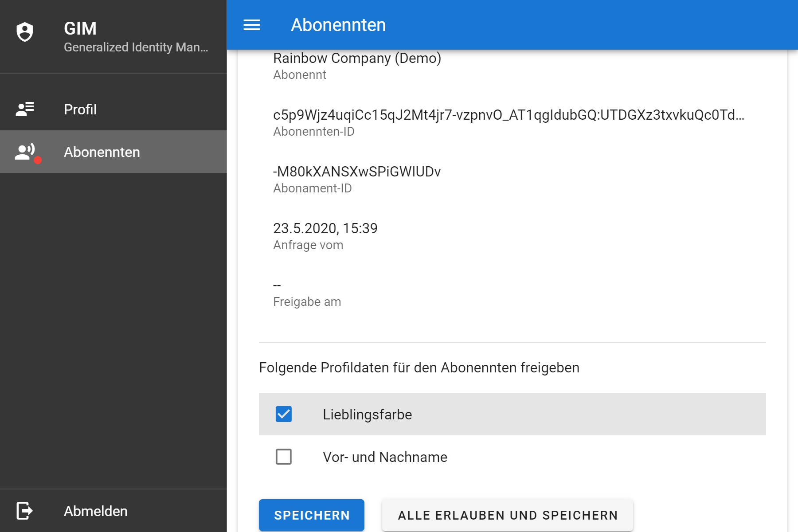Click the Vor- und Nachname label text
Screen dimensions: 798x532
pos(385,457)
